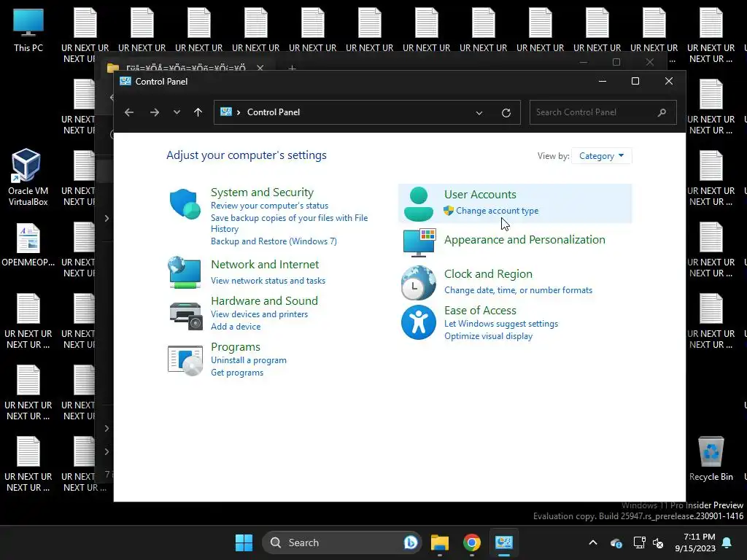Open the Appearance and Personalization monitor icon

(419, 242)
